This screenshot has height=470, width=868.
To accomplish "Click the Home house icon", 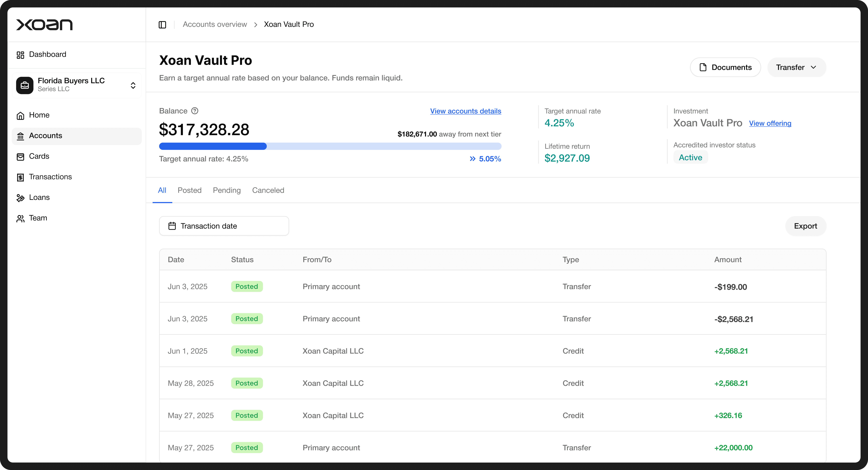I will click(x=20, y=116).
